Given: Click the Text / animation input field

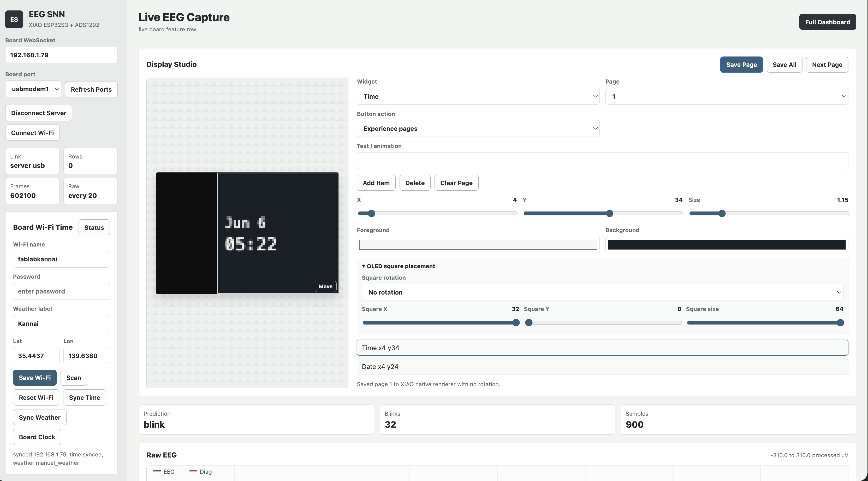Looking at the screenshot, I should click(602, 160).
